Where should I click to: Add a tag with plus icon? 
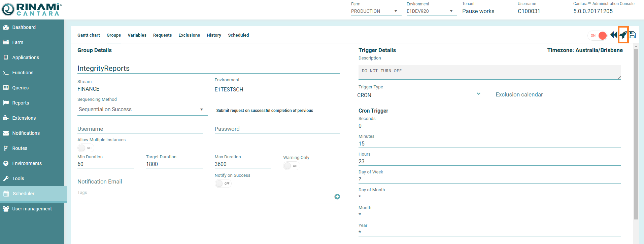(337, 197)
